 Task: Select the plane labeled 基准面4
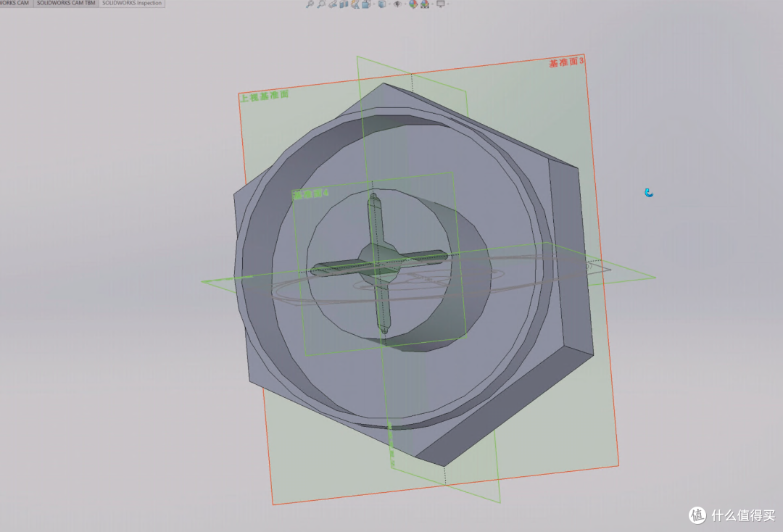pyautogui.click(x=310, y=193)
